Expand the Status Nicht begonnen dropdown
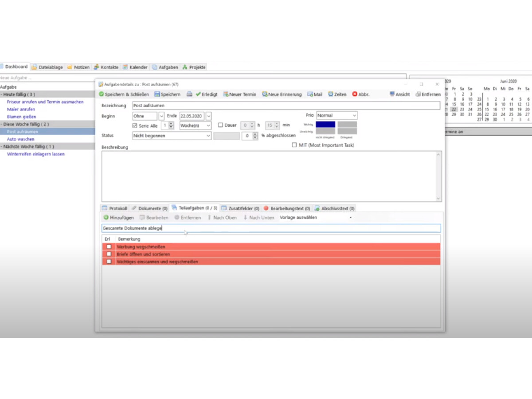 (172, 136)
